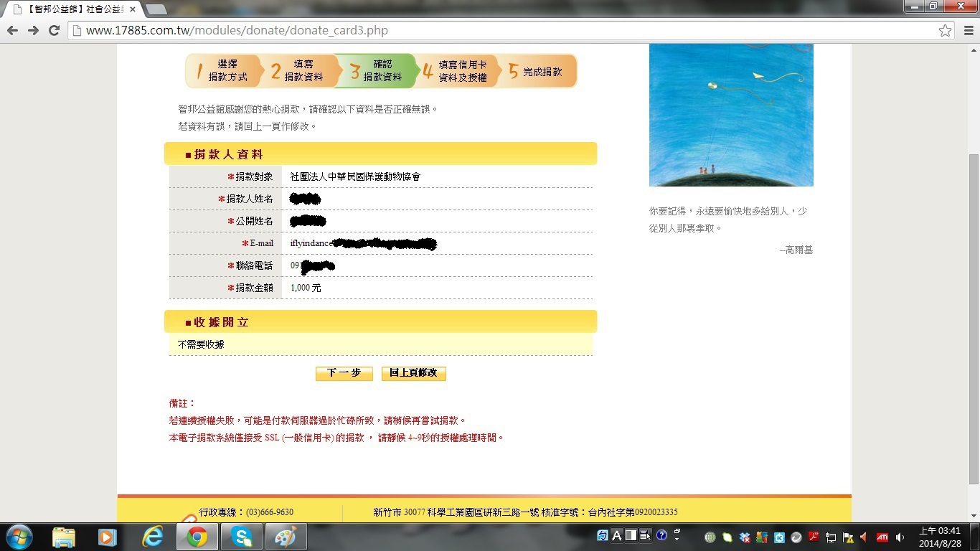The width and height of the screenshot is (980, 551).
Task: Click the 捐款人姓名 field label
Action: [250, 199]
